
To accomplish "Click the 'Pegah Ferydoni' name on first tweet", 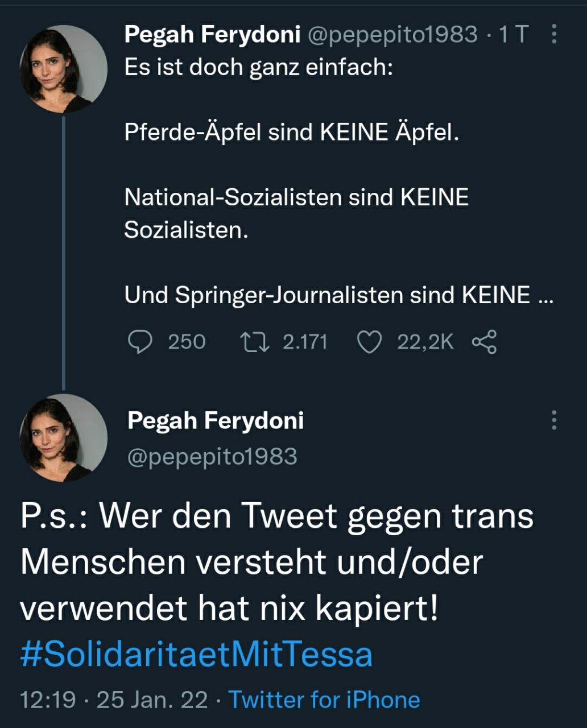I will [x=212, y=35].
